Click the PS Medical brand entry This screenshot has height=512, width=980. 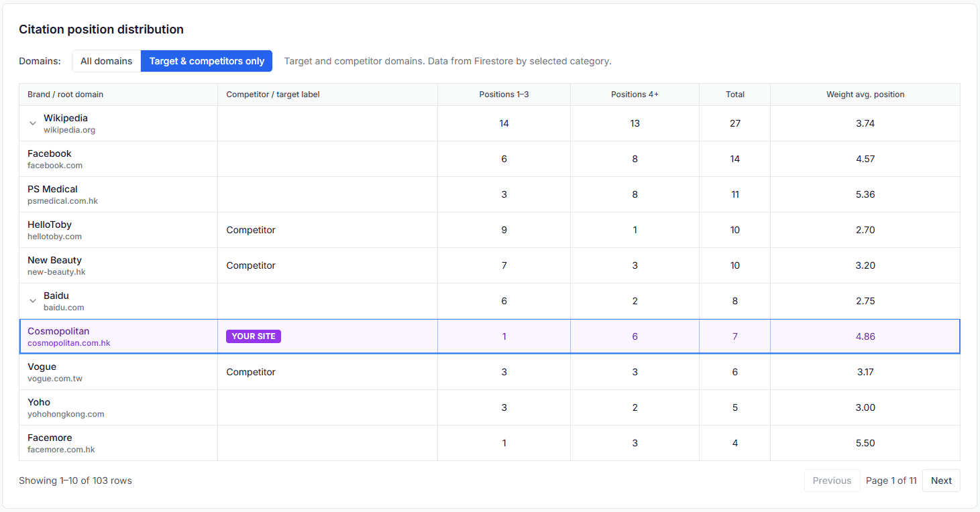click(52, 189)
